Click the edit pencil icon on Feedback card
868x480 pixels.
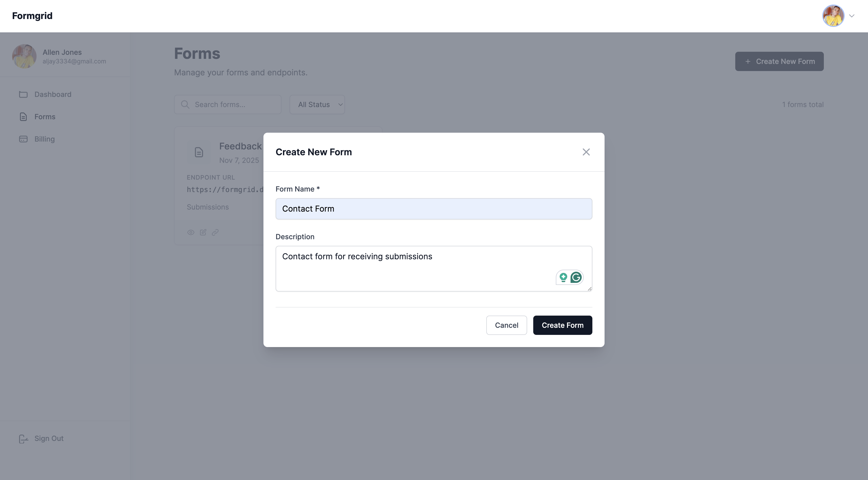coord(203,232)
